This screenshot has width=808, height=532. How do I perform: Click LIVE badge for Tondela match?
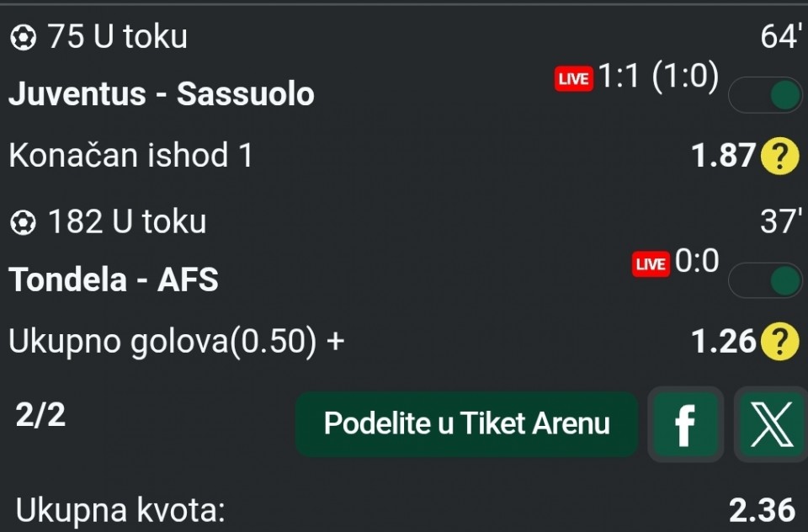pyautogui.click(x=651, y=264)
